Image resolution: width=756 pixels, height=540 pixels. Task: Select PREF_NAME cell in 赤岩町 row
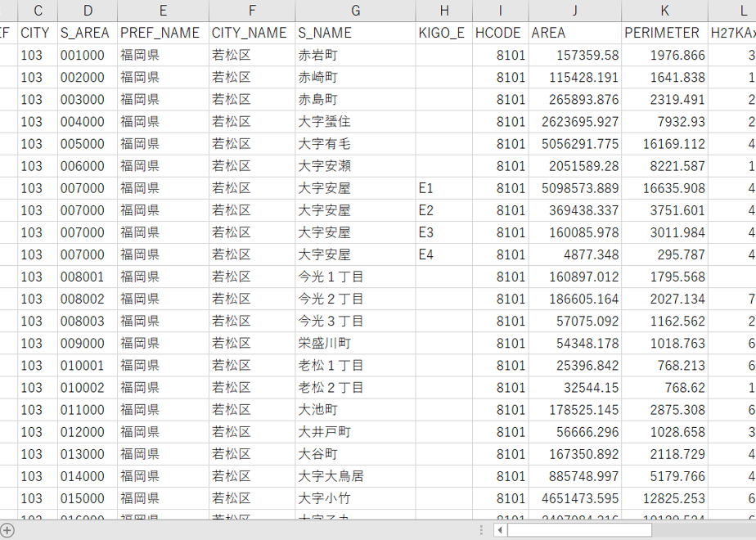pyautogui.click(x=163, y=55)
